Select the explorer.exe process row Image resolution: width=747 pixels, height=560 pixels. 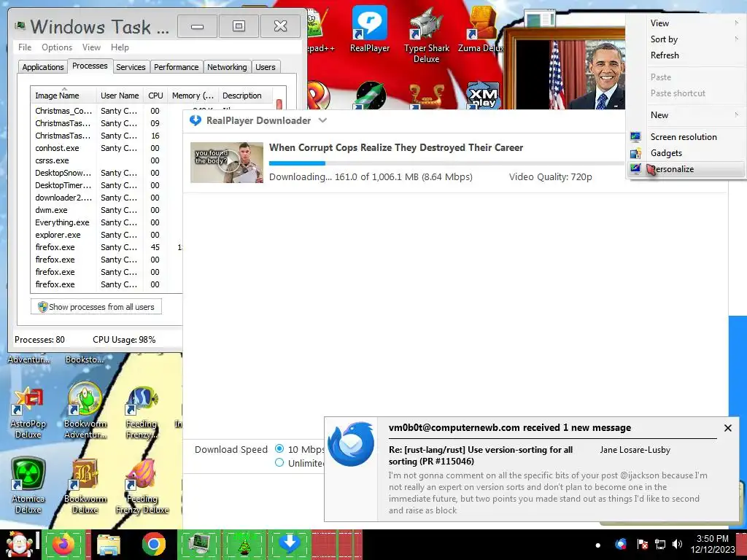(x=107, y=235)
